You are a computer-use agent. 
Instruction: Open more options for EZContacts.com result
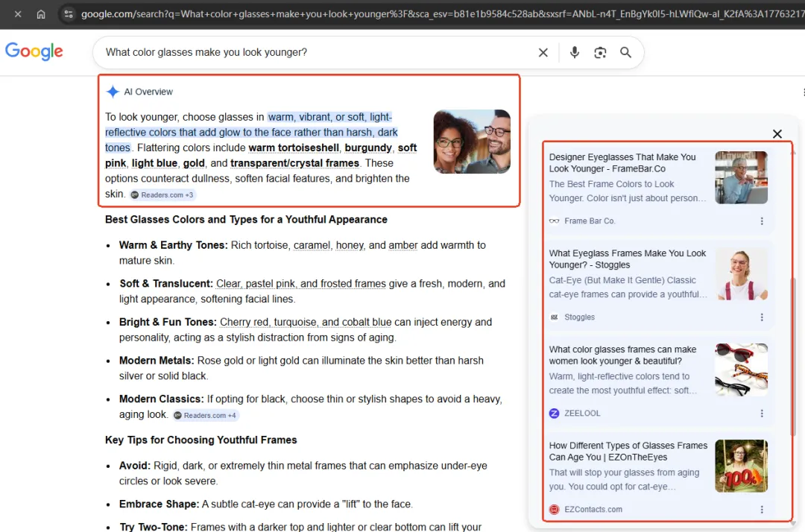pos(762,510)
